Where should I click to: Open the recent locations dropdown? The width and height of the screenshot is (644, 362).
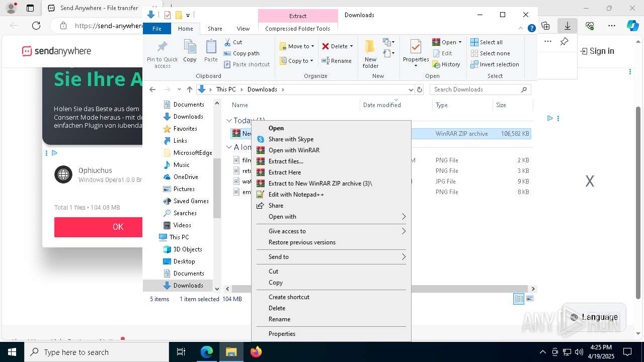[x=179, y=89]
